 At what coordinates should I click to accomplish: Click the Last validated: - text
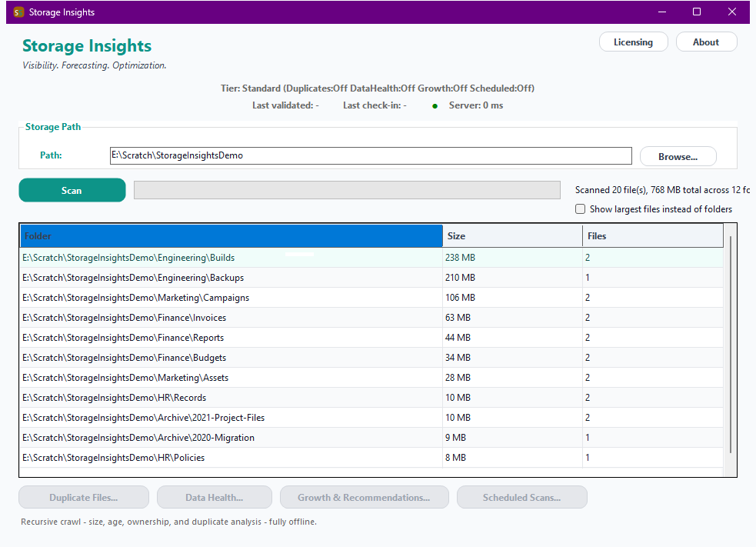(285, 105)
